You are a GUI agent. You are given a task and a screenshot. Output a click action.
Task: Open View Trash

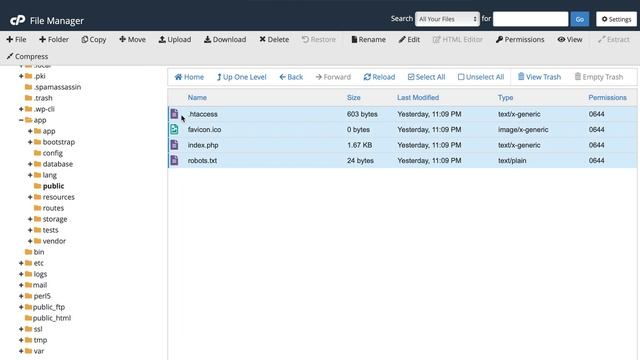539,77
